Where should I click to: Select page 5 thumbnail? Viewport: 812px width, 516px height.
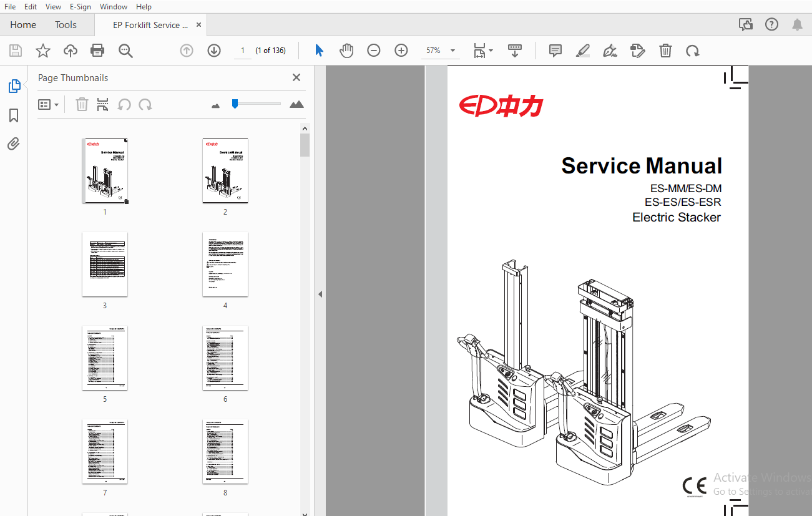tap(105, 358)
